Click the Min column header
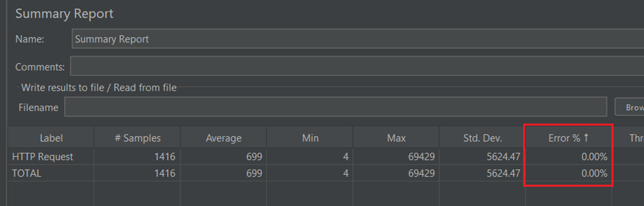 tap(310, 138)
